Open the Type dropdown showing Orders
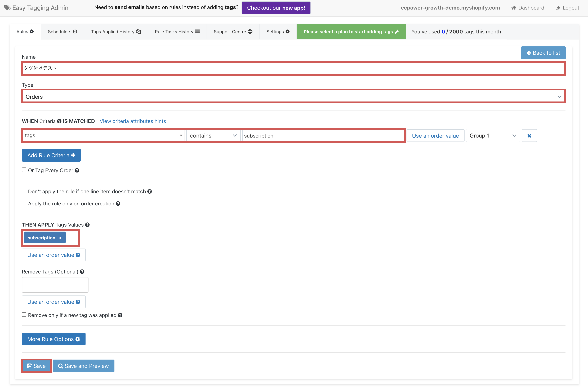 (294, 96)
